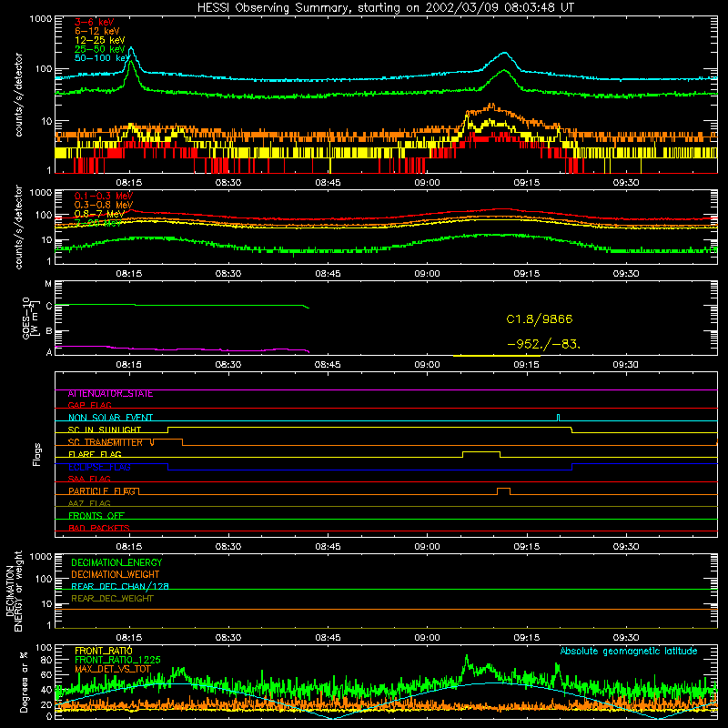The width and height of the screenshot is (728, 728).
Task: Select the SC_TRANSMITTER flag label
Action: click(x=106, y=442)
